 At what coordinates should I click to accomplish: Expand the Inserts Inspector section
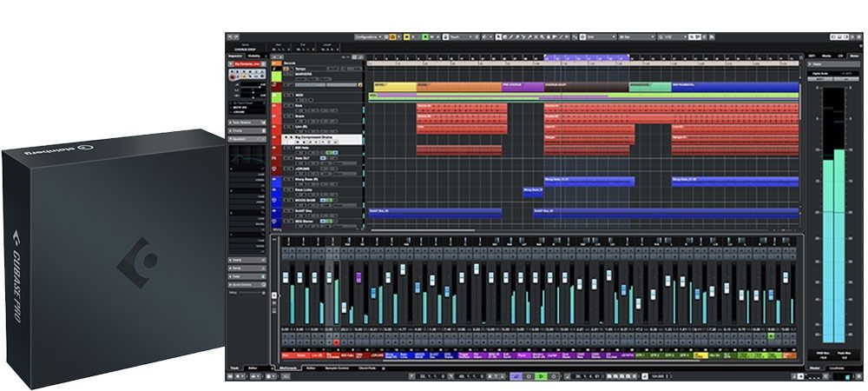point(247,260)
